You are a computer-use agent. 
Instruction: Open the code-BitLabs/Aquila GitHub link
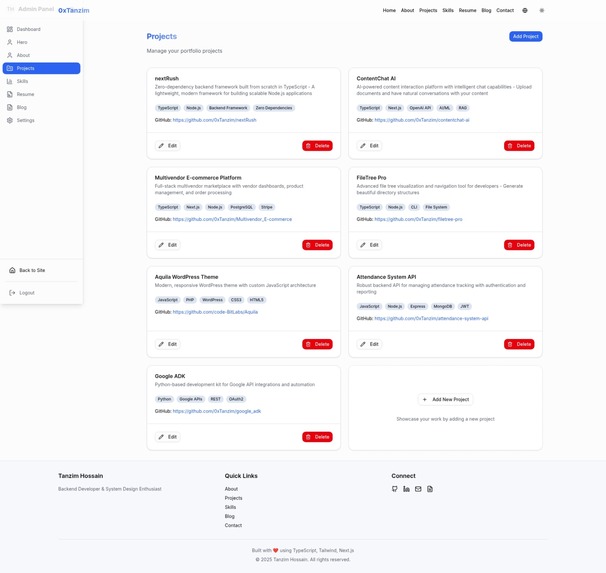(215, 312)
